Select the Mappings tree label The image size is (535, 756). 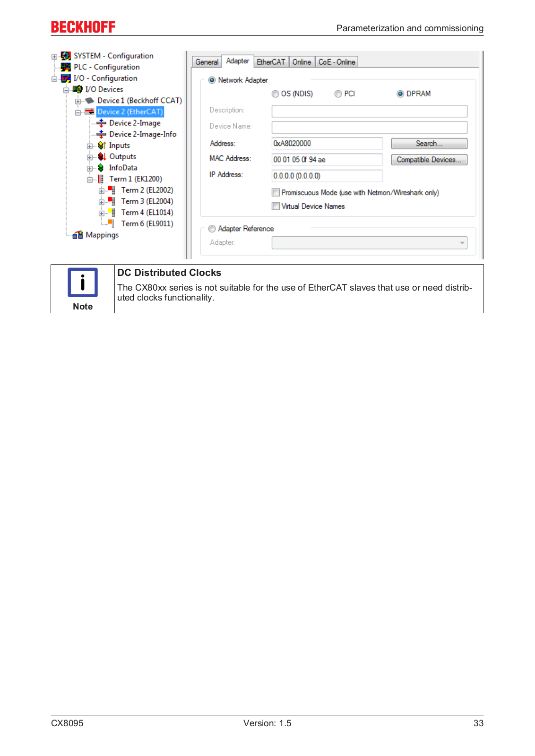(102, 235)
